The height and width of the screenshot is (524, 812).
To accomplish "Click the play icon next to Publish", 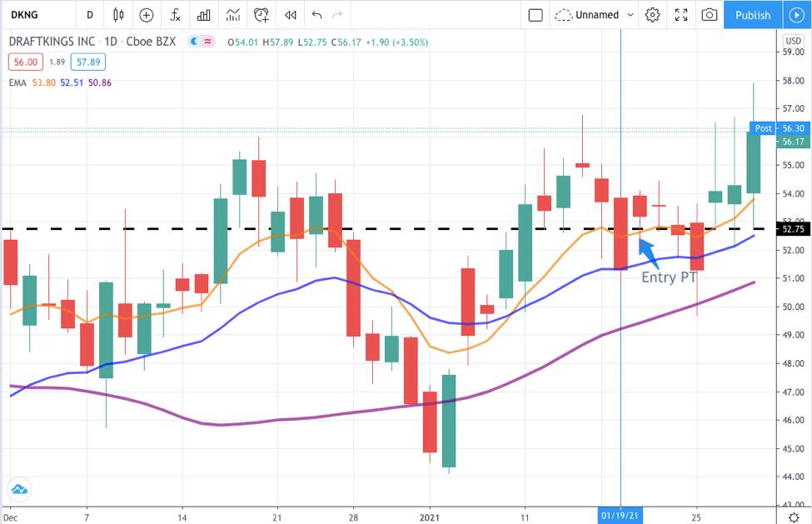I will 796,15.
